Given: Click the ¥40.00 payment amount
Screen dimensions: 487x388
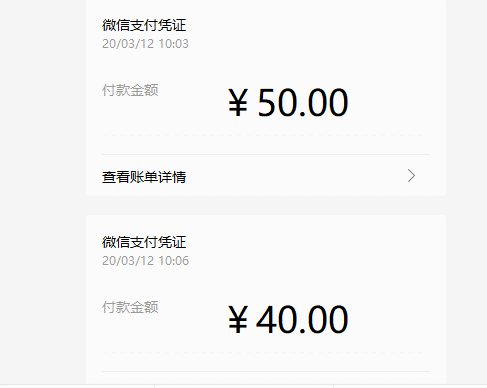Looking at the screenshot, I should tap(288, 319).
